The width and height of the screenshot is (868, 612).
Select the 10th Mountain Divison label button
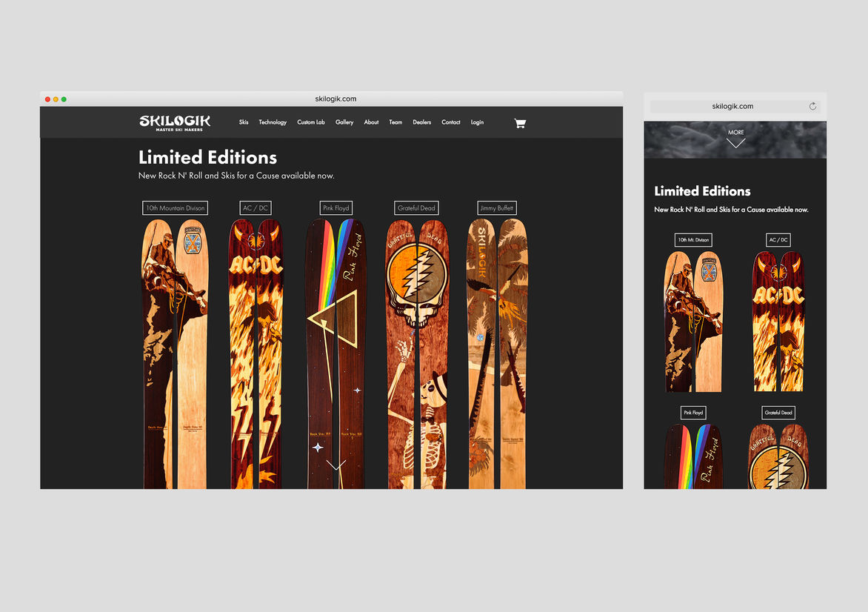point(175,208)
